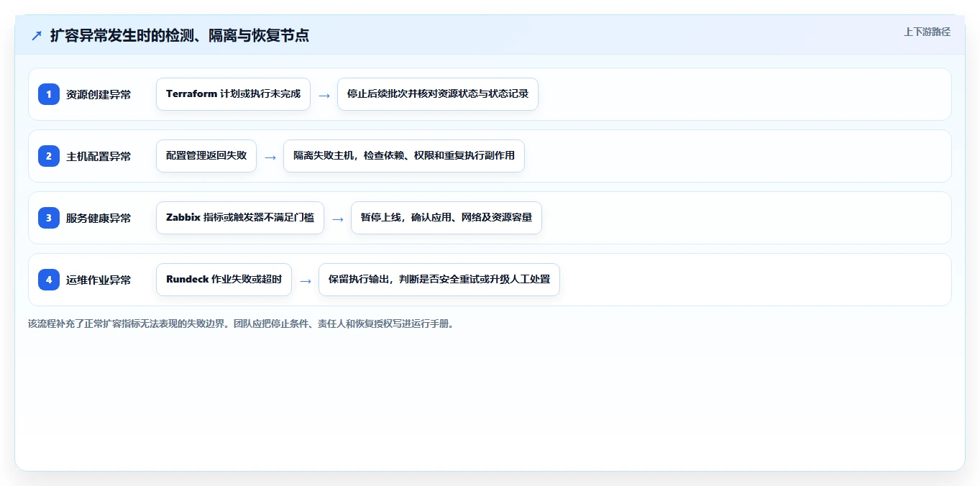Click the 主机配置异常 label
The width and height of the screenshot is (980, 486).
(99, 156)
